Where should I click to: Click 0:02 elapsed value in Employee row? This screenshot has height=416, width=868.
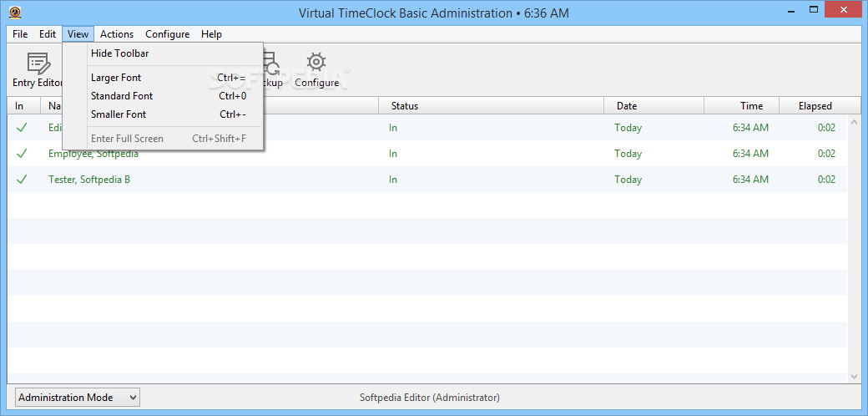click(826, 154)
